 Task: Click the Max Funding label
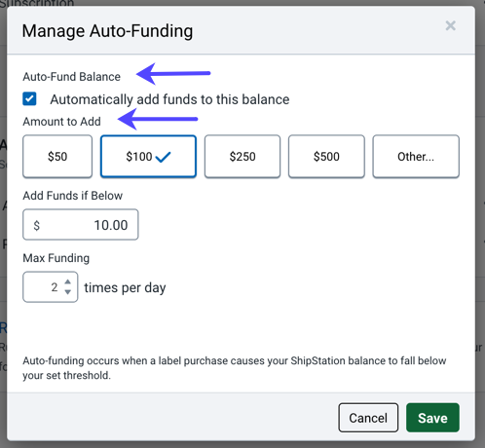(x=56, y=258)
